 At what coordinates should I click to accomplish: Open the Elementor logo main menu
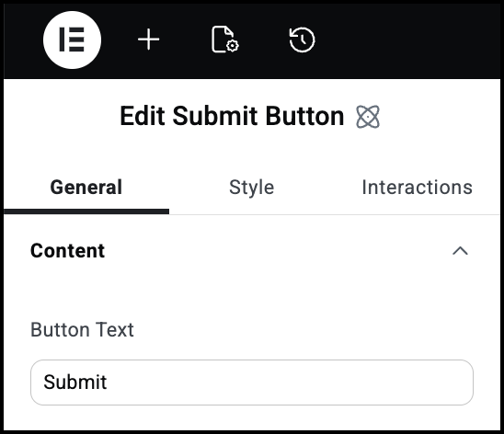click(72, 40)
